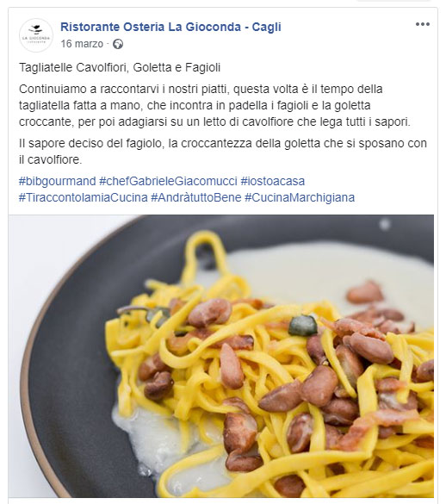Click the #bibgourmand hashtag
446x504 pixels.
click(x=58, y=181)
